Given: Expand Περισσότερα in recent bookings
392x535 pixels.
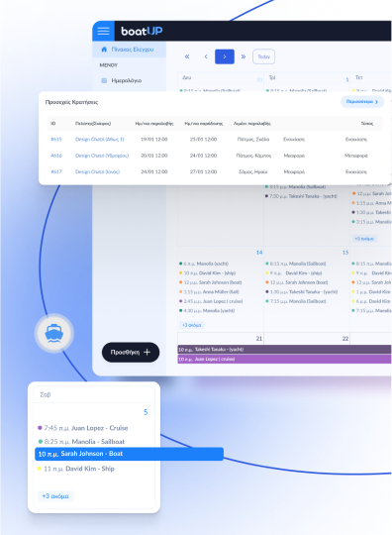Looking at the screenshot, I should click(362, 102).
